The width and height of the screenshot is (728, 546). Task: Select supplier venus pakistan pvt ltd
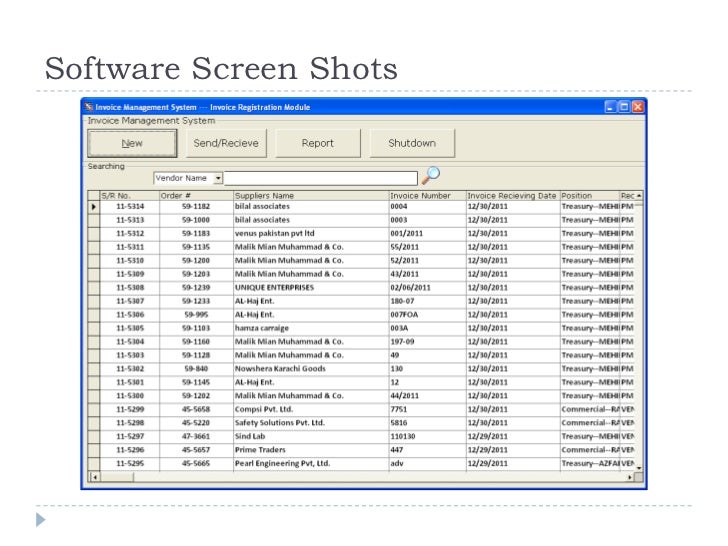click(x=311, y=234)
